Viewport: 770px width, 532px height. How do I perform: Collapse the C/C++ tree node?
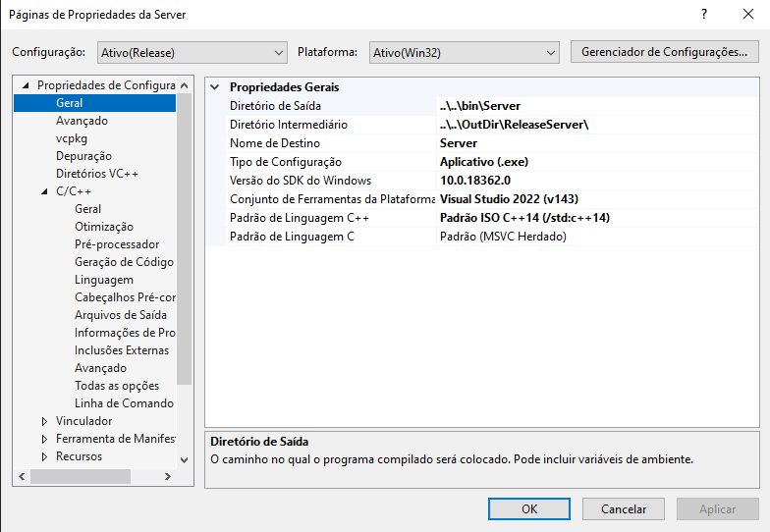click(x=44, y=191)
